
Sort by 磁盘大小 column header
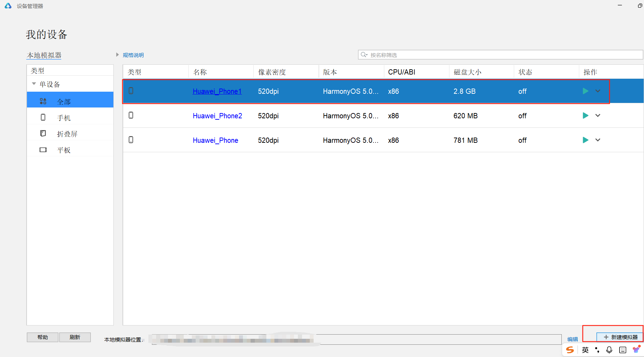[x=481, y=72]
